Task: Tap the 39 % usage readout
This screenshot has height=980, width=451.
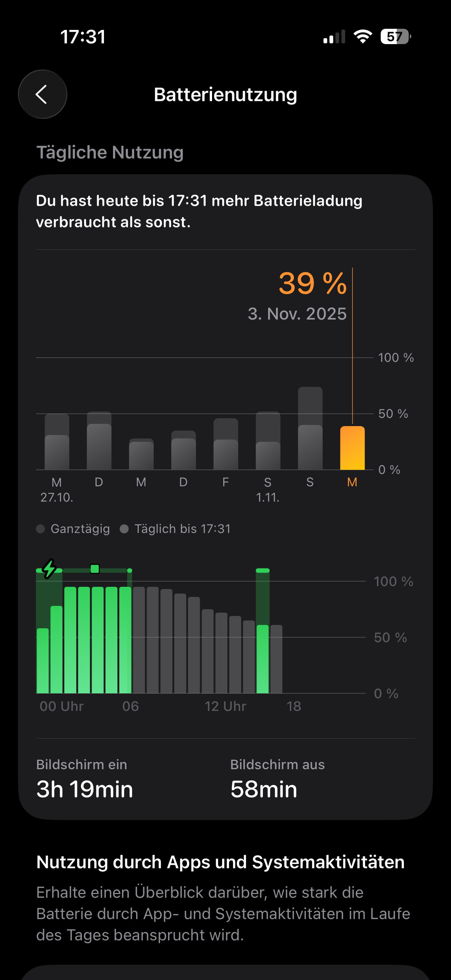Action: [x=313, y=283]
